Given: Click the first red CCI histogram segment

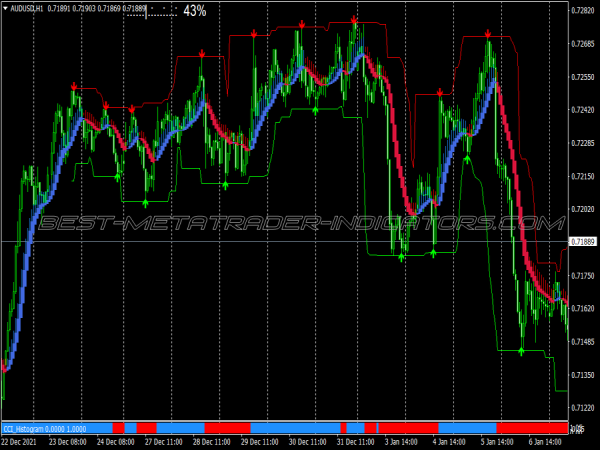Looking at the screenshot, I should point(118,428).
